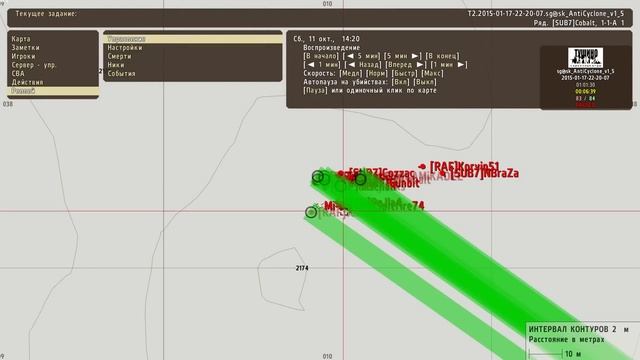Select the highlighted entry above Настройки
640x360 pixels.
[x=193, y=39]
